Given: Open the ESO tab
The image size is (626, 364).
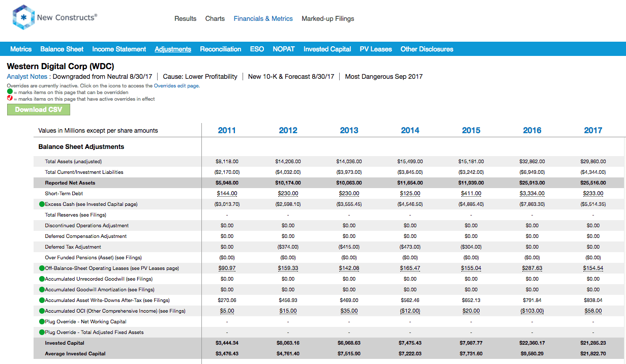Looking at the screenshot, I should pyautogui.click(x=257, y=49).
